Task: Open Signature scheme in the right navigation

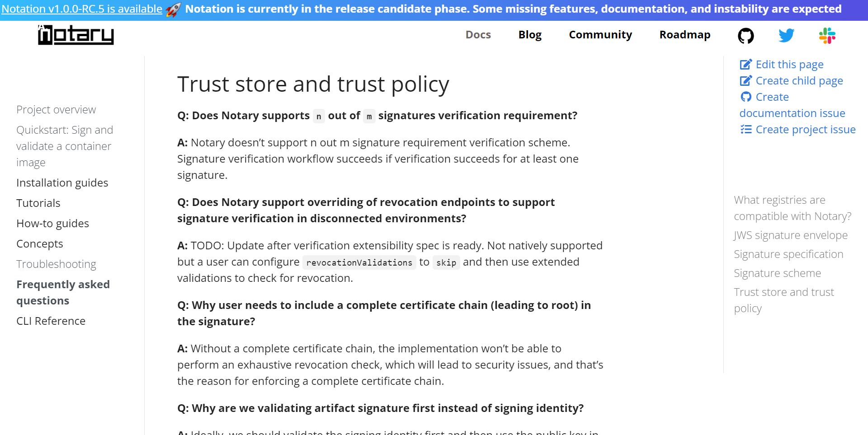Action: 778,273
